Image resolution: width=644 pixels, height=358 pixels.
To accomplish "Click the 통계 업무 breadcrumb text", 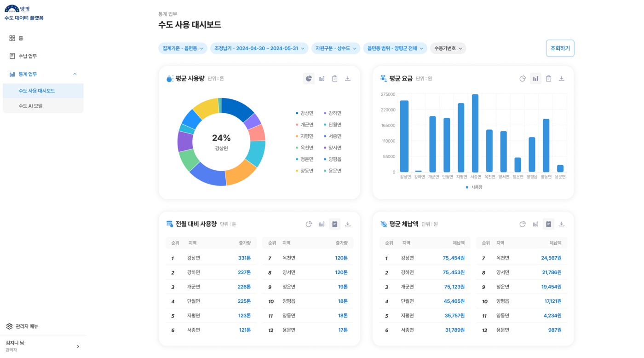I will click(x=168, y=14).
